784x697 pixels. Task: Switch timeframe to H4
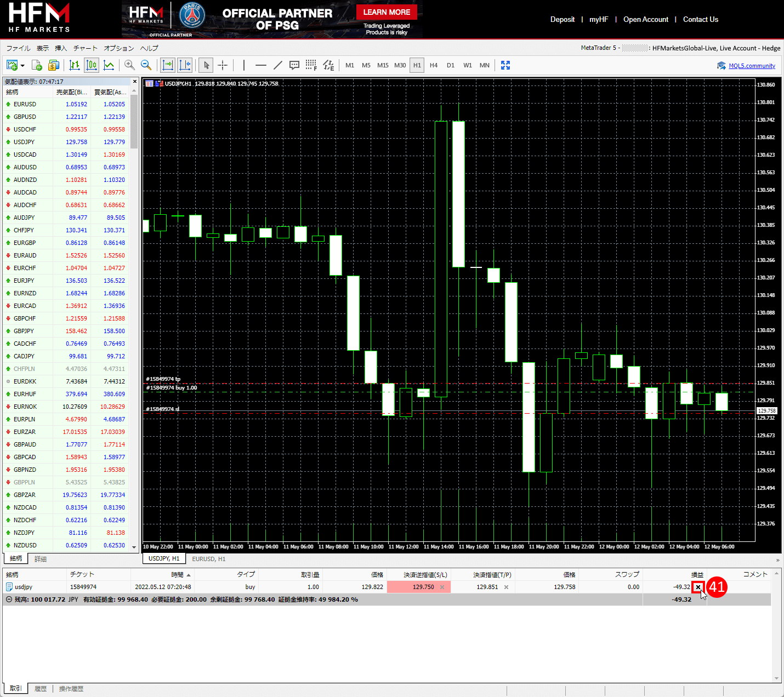pos(434,65)
